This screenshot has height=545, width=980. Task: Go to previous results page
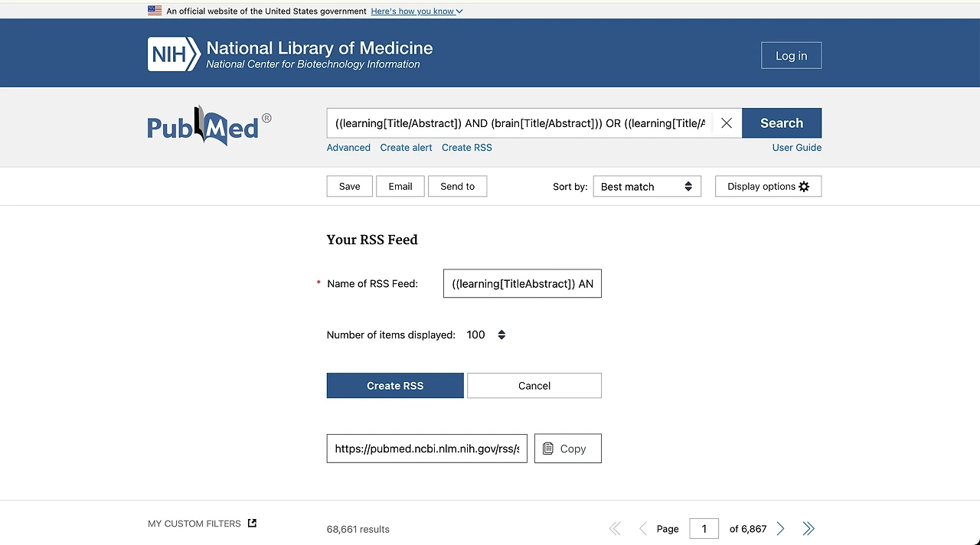[642, 529]
